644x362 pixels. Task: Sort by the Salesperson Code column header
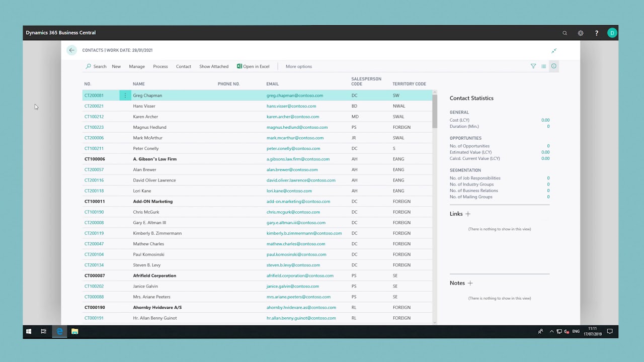coord(366,81)
